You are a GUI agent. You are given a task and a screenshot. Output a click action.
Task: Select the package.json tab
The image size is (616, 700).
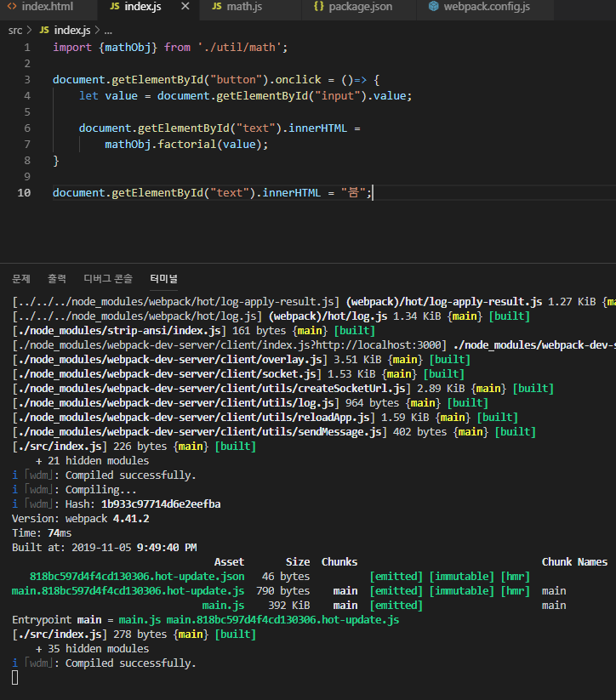pos(362,7)
